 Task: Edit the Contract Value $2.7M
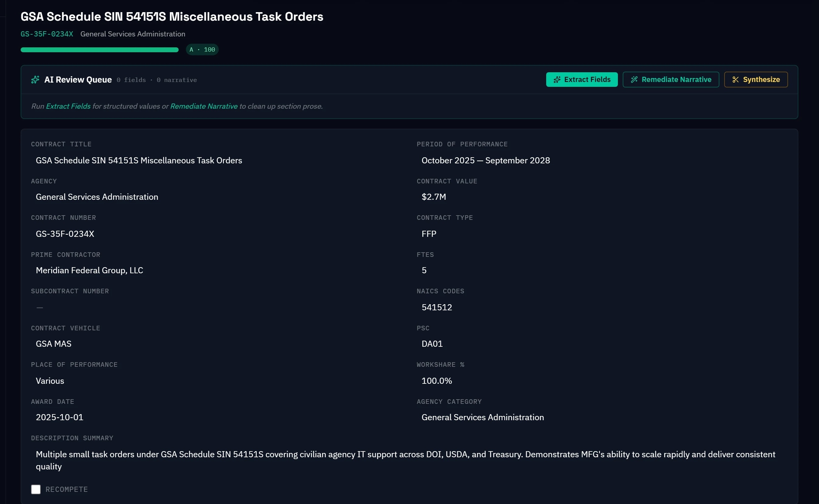(x=433, y=197)
